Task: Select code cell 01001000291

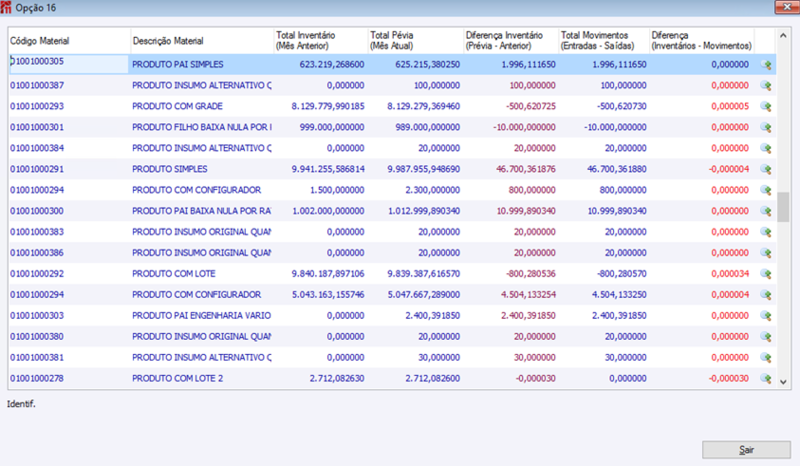Action: [37, 169]
